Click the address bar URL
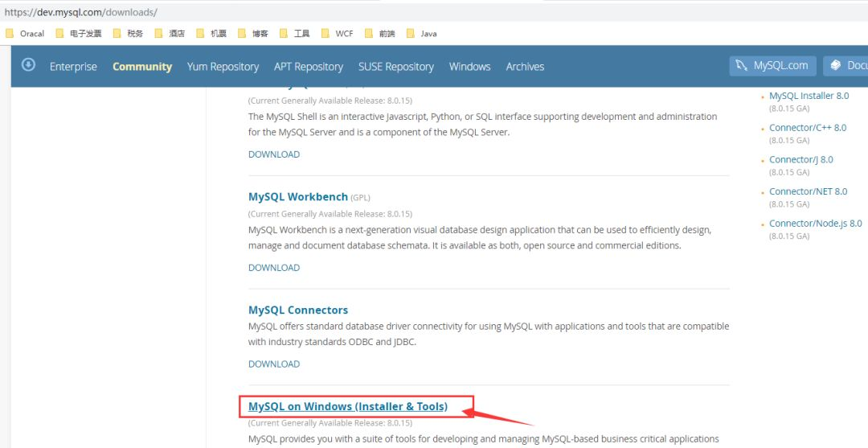The height and width of the screenshot is (448, 868). point(81,12)
